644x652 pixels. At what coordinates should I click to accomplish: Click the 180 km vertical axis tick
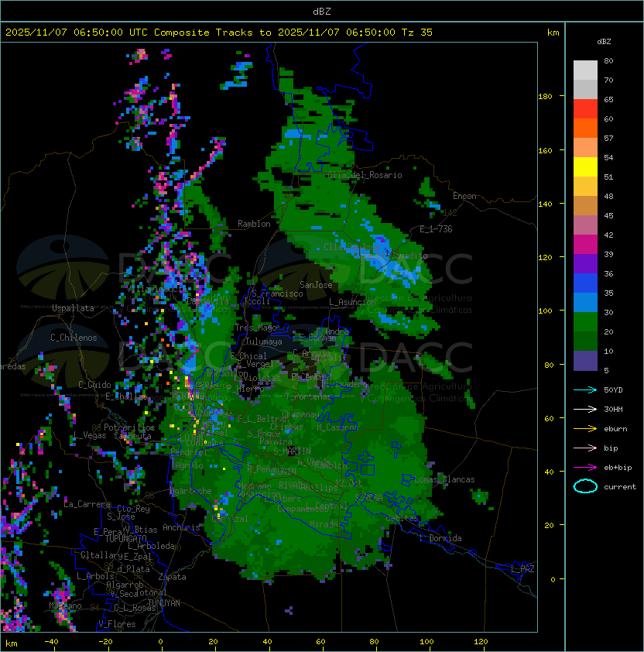pos(545,97)
